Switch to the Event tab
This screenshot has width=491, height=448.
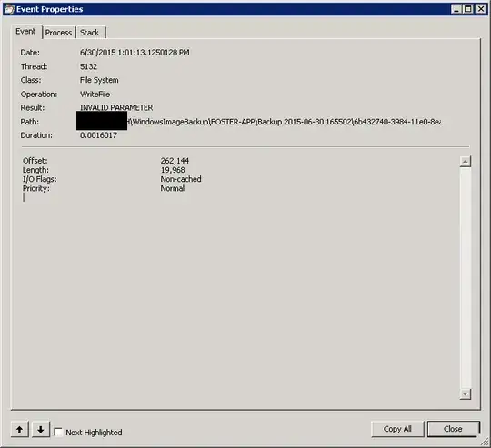25,32
